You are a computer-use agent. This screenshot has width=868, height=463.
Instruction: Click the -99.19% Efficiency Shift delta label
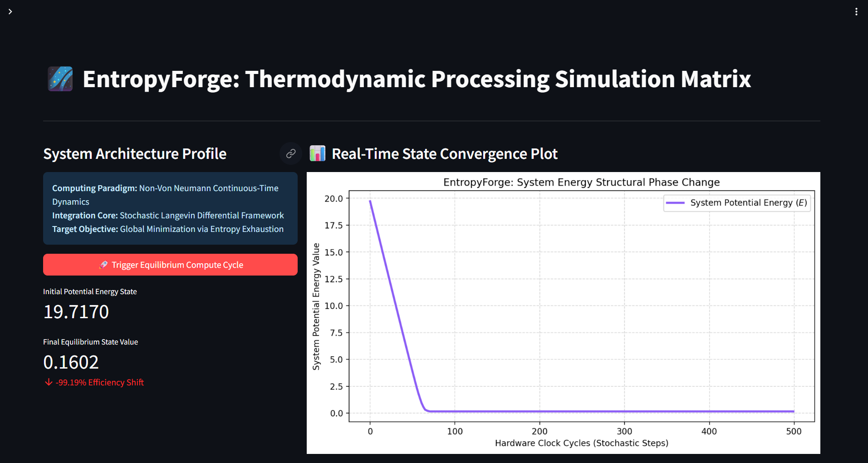[100, 383]
